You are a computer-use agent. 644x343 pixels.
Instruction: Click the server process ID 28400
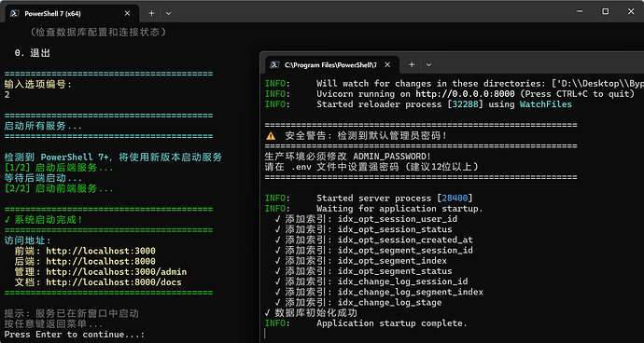(455, 199)
